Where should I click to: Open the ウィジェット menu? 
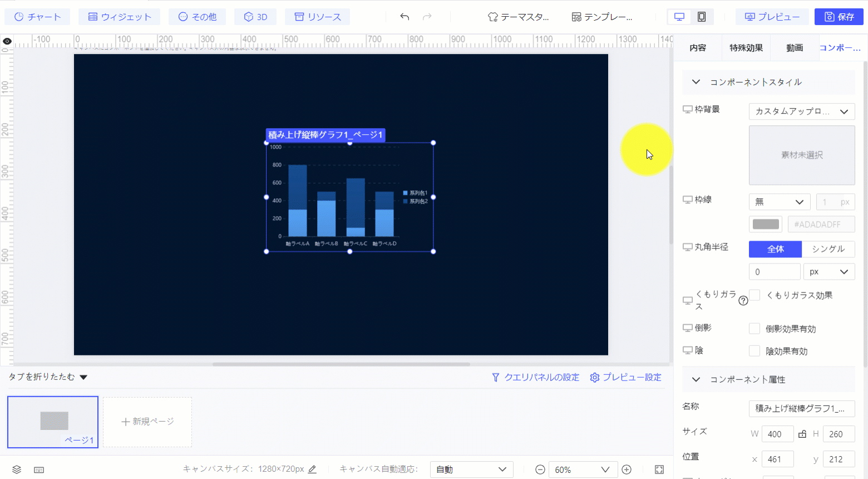tap(119, 17)
